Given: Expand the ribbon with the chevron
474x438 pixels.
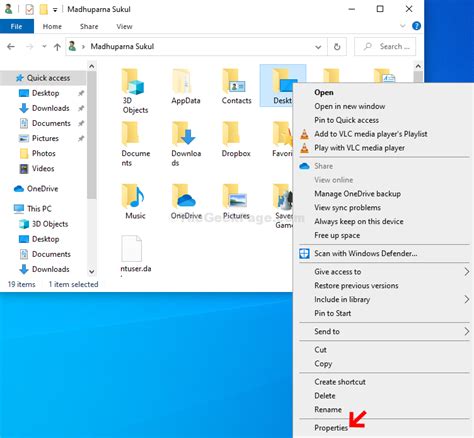Looking at the screenshot, I should pyautogui.click(x=403, y=26).
